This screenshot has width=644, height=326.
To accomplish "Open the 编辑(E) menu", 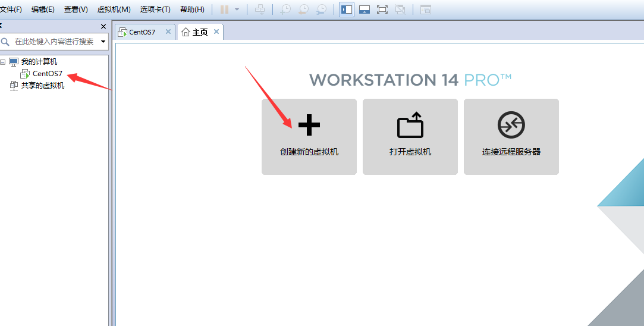I will click(x=43, y=10).
